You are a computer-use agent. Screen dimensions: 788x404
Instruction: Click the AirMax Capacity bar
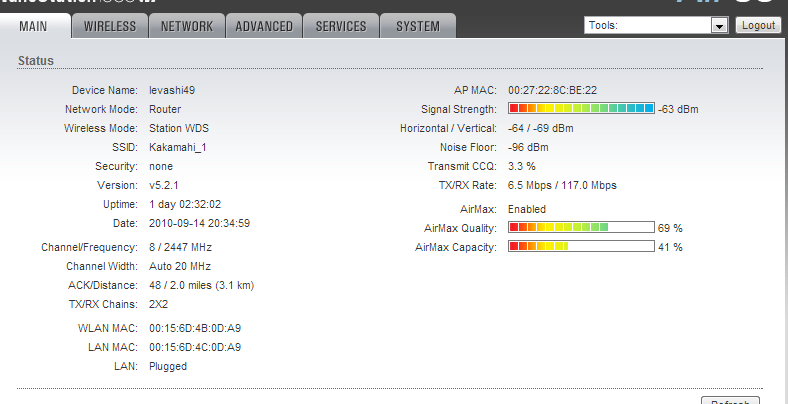[581, 247]
